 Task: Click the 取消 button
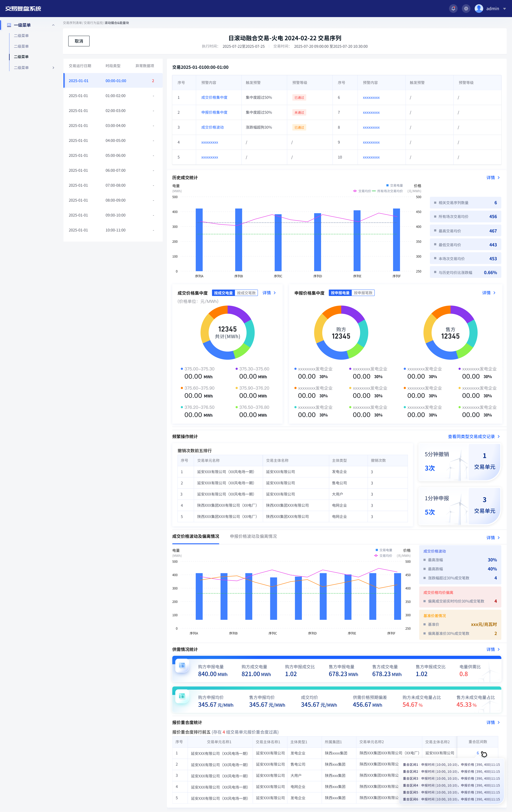pyautogui.click(x=79, y=41)
